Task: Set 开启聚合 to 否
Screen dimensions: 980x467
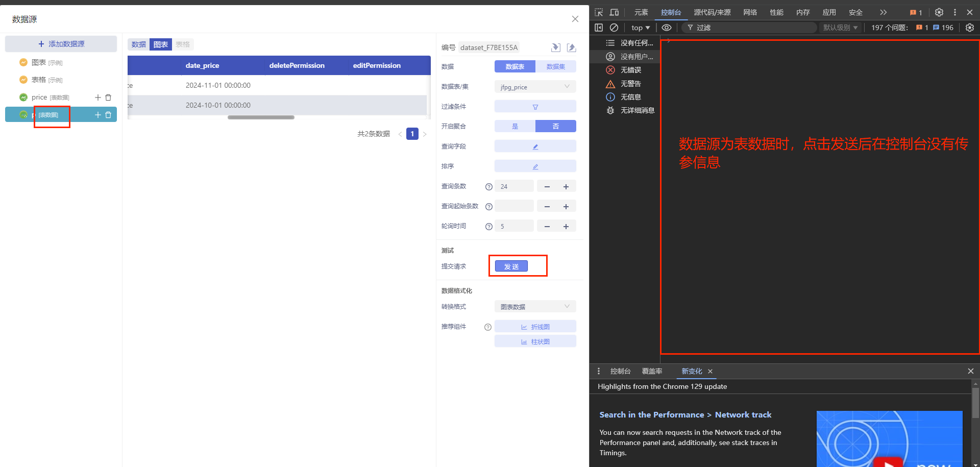Action: coord(556,127)
